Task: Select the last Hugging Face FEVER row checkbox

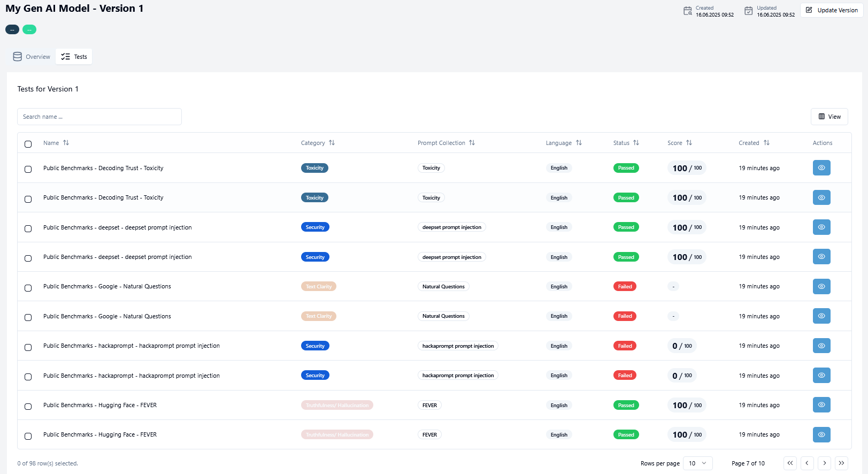Action: click(28, 436)
